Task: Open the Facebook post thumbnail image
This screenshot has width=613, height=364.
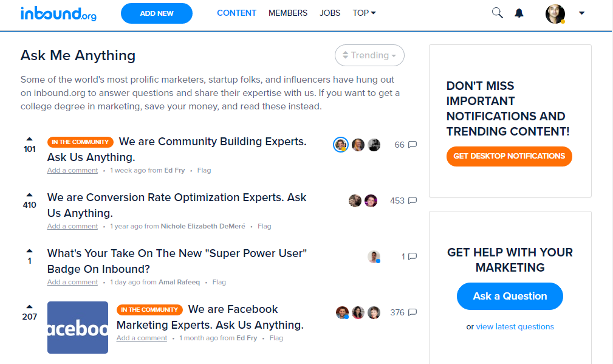Action: pyautogui.click(x=78, y=328)
